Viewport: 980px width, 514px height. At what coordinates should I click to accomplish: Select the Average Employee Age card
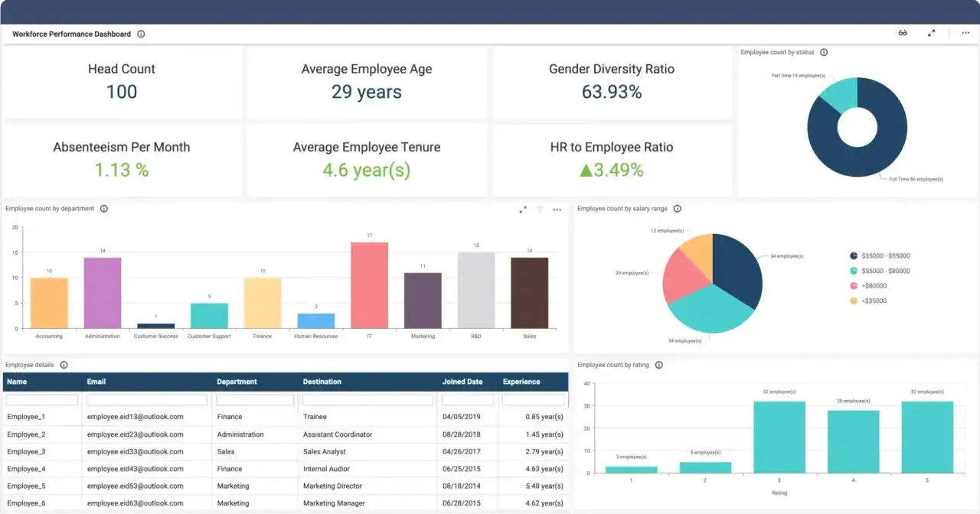pos(367,82)
